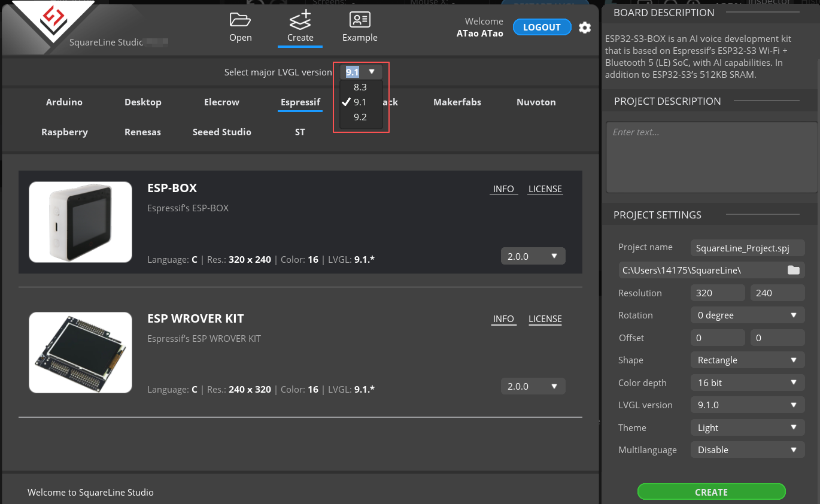Switch to the Nuvoton vendor tab

(x=536, y=102)
